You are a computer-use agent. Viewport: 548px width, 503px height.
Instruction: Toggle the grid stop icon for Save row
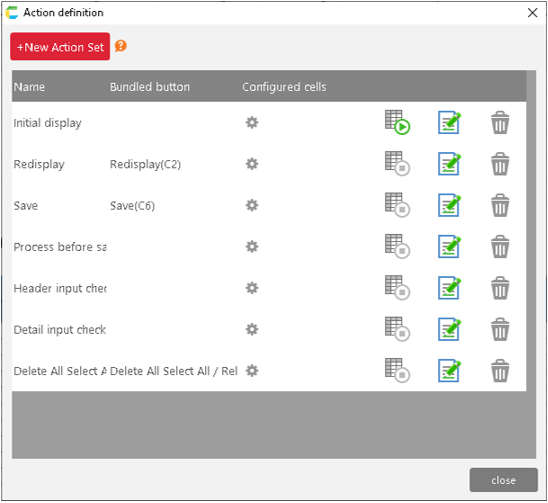tap(397, 205)
